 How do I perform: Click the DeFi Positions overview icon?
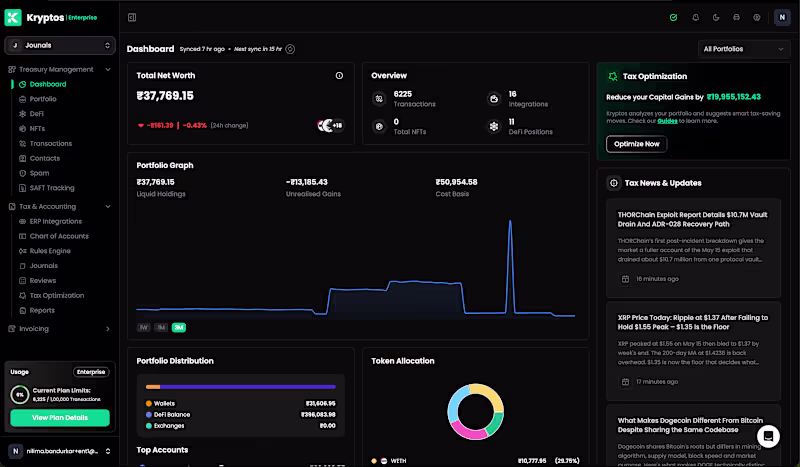(494, 127)
